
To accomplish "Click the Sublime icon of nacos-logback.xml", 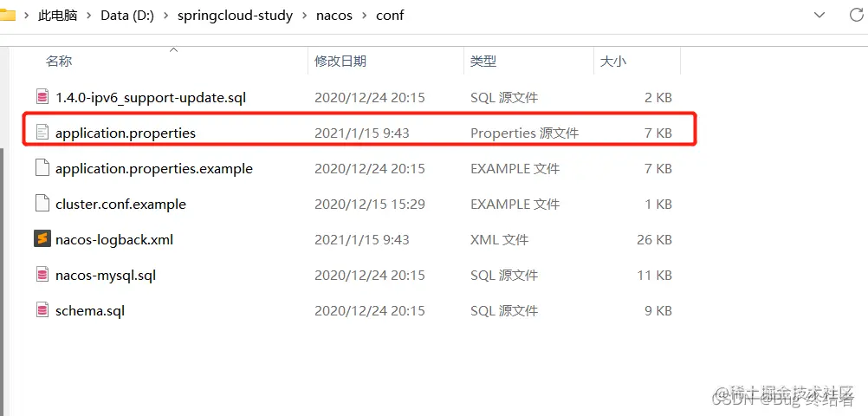I will 42,239.
